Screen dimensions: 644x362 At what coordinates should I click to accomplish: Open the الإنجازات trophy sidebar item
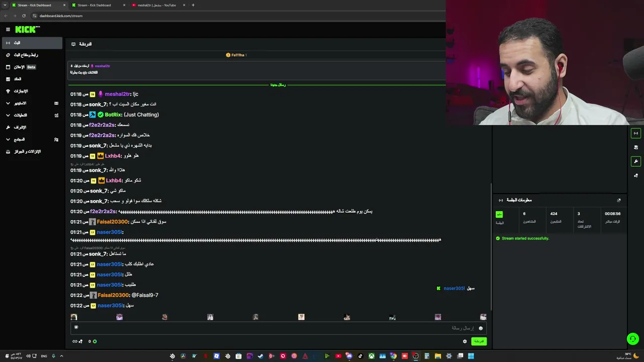(32, 91)
